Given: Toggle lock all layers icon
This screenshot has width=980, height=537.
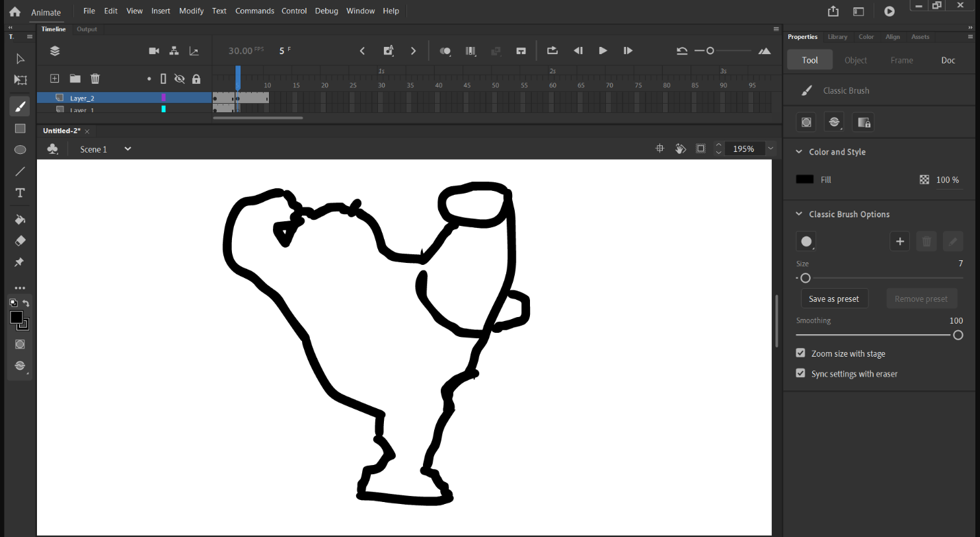Looking at the screenshot, I should click(196, 79).
